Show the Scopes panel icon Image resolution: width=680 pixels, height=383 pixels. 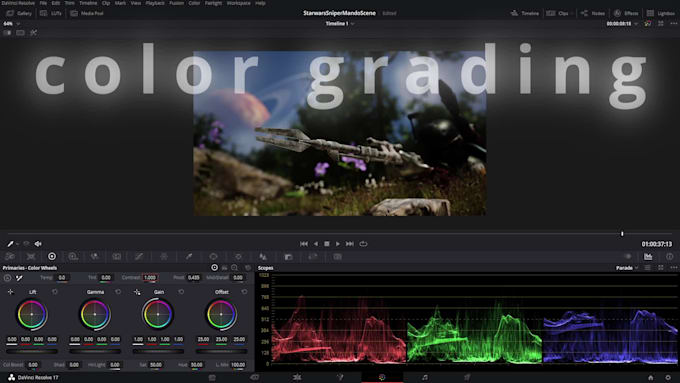pyautogui.click(x=648, y=257)
